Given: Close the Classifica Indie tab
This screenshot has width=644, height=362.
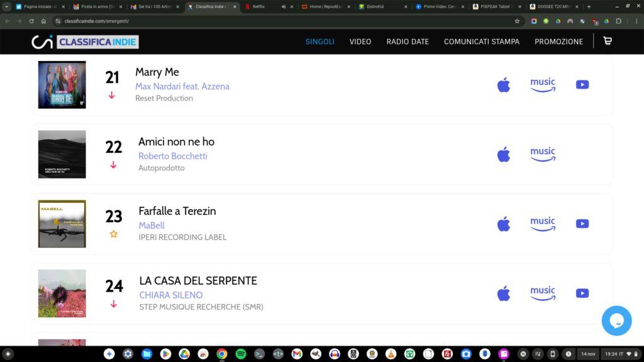Looking at the screenshot, I should (x=235, y=6).
